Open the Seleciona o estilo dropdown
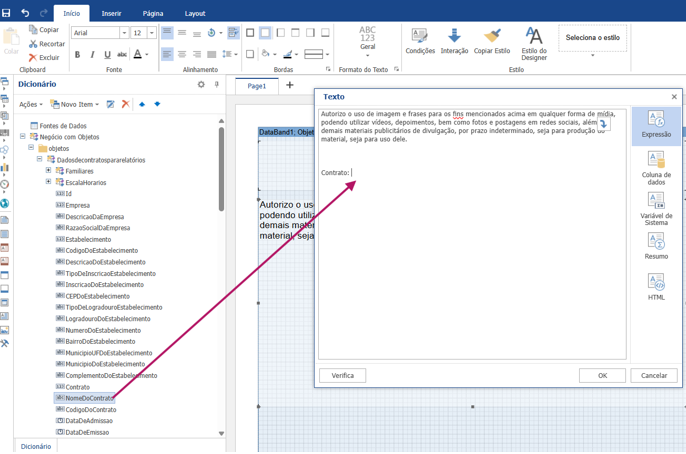686x454 pixels. point(593,55)
